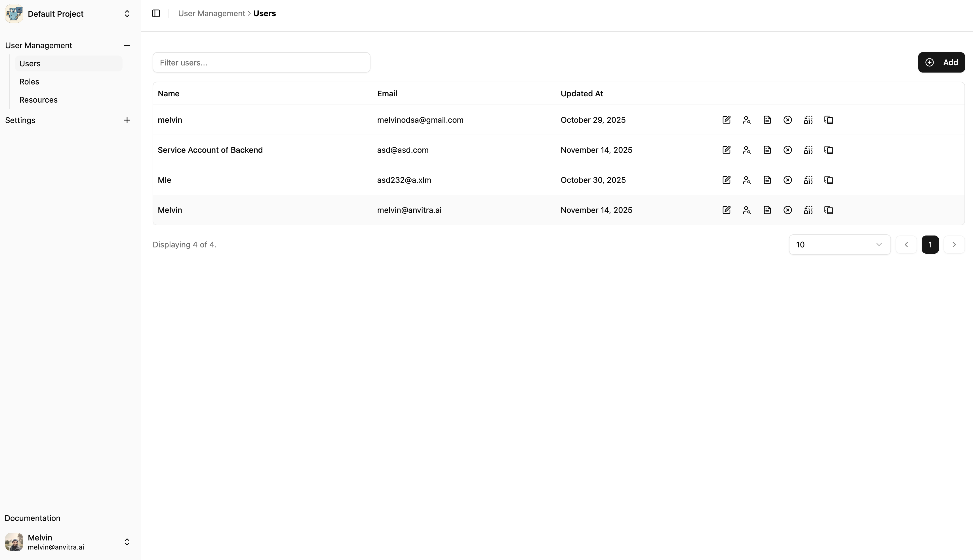
Task: Reset credentials icon on the melvin row
Action: [x=808, y=120]
